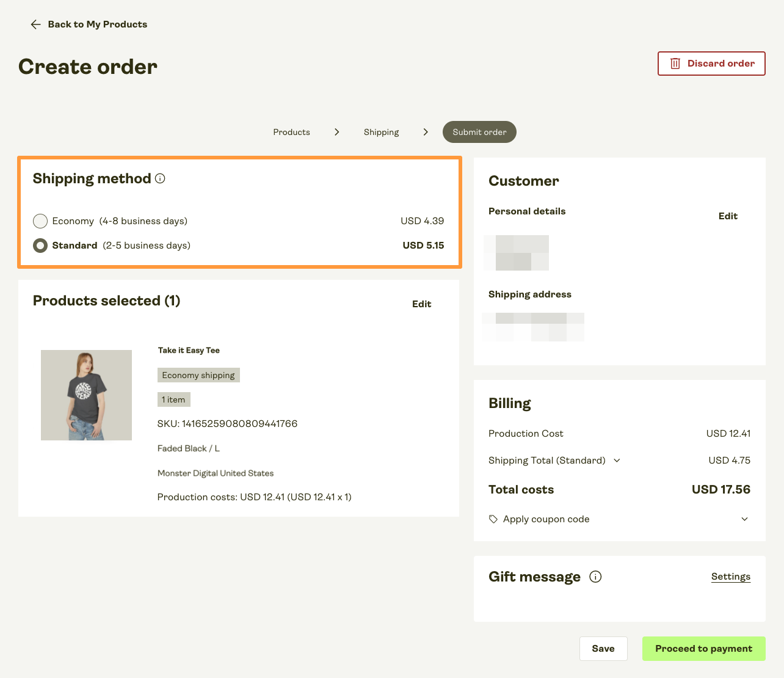Go to the Shipping step in the breadcrumb
The width and height of the screenshot is (784, 678).
[x=381, y=132]
